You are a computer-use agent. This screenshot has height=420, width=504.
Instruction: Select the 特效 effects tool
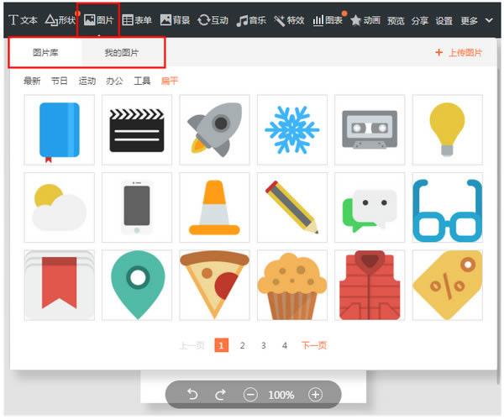tap(290, 19)
